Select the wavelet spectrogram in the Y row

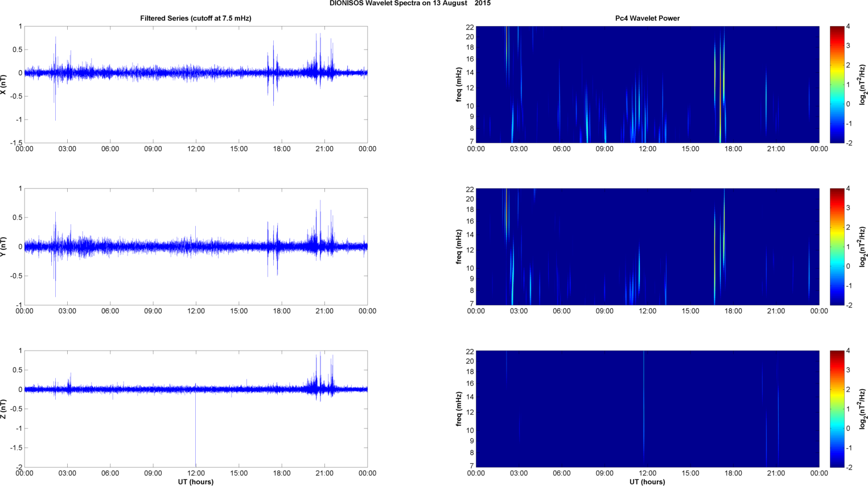pos(647,246)
